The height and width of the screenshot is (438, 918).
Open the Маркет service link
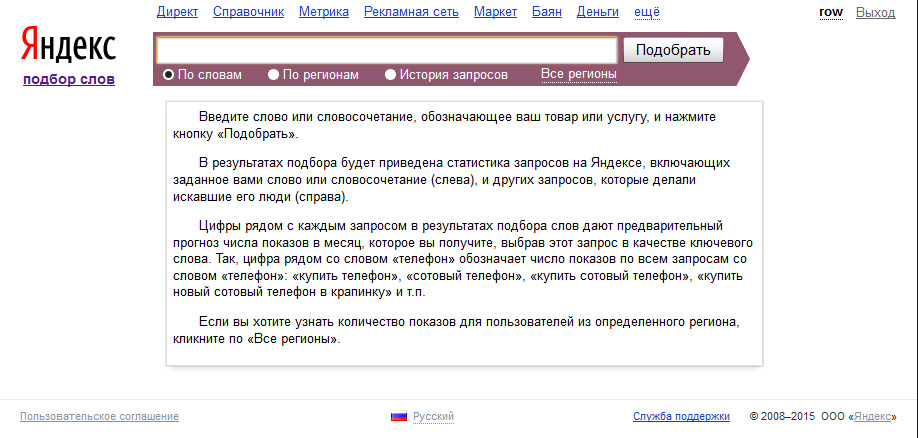(x=495, y=12)
